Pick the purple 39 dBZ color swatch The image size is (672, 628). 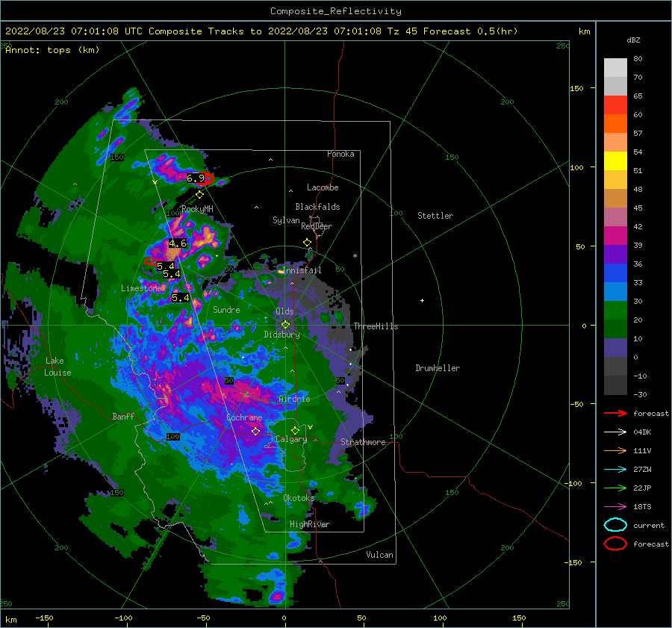click(x=615, y=254)
